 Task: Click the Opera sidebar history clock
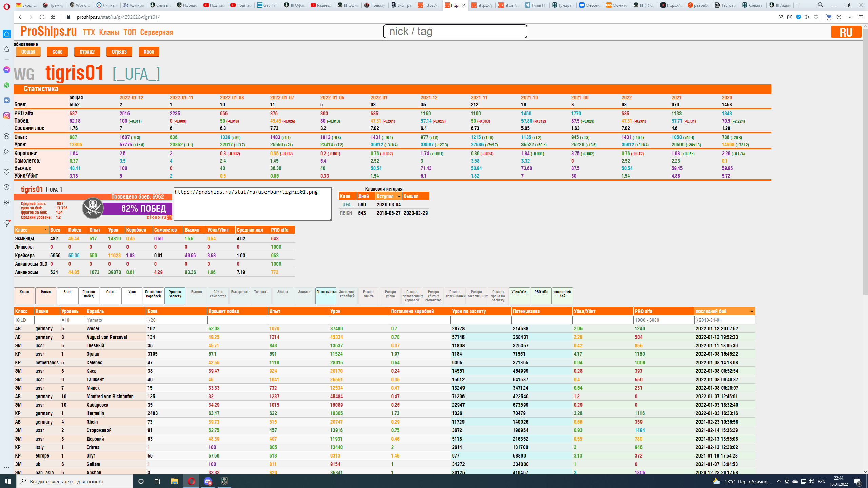(x=7, y=187)
